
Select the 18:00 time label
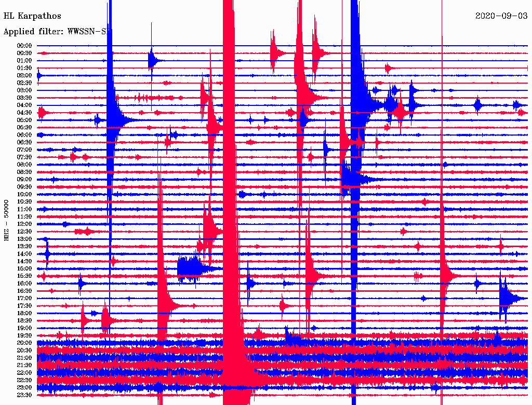(x=24, y=314)
